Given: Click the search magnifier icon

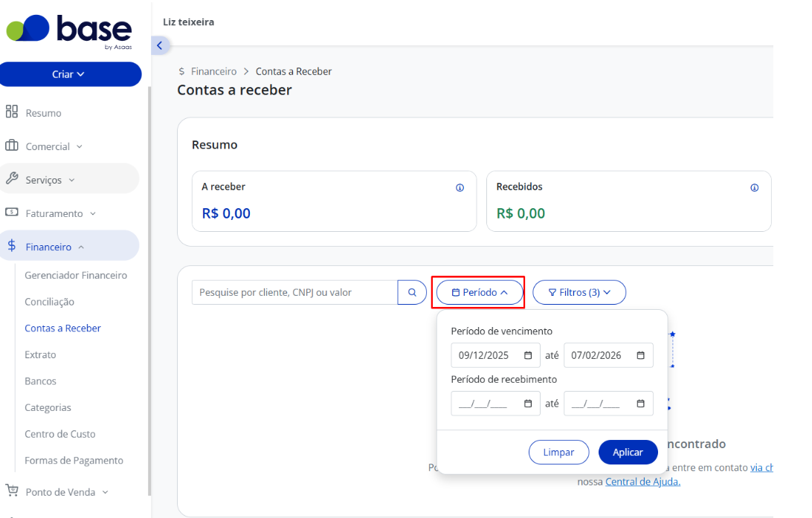Looking at the screenshot, I should pyautogui.click(x=412, y=292).
